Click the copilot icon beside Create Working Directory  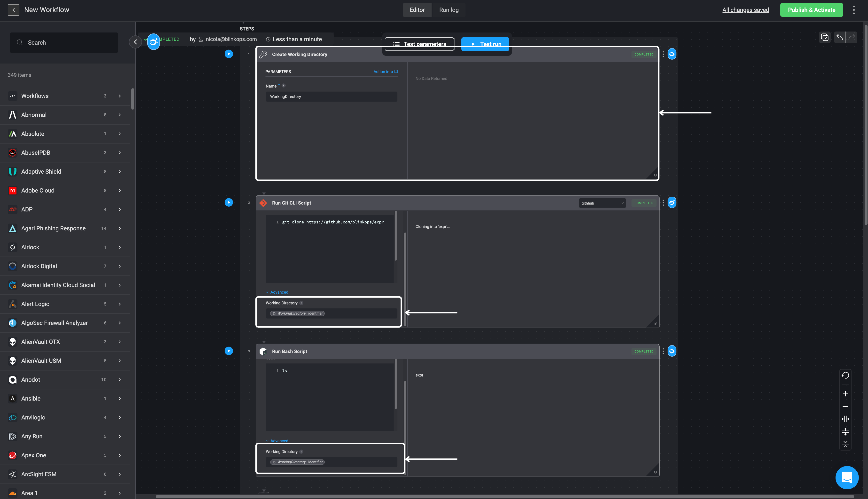click(x=672, y=54)
